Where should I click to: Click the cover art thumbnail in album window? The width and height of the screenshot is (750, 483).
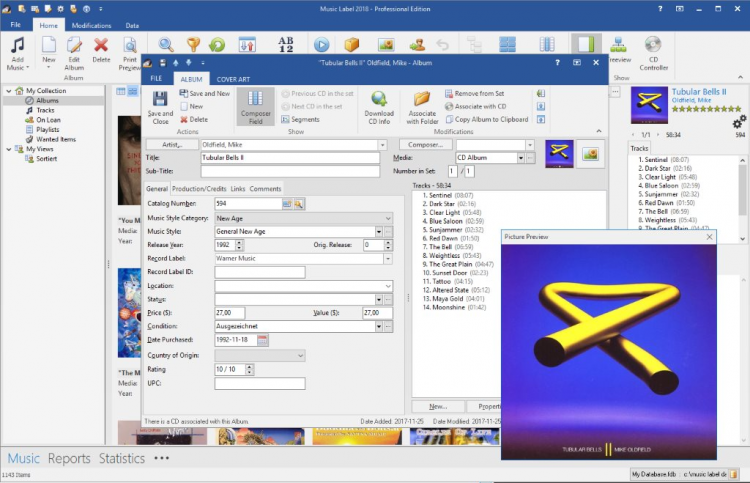pos(559,154)
